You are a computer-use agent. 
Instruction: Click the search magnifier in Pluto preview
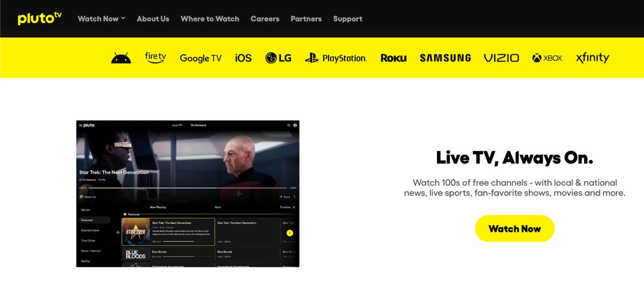point(289,125)
